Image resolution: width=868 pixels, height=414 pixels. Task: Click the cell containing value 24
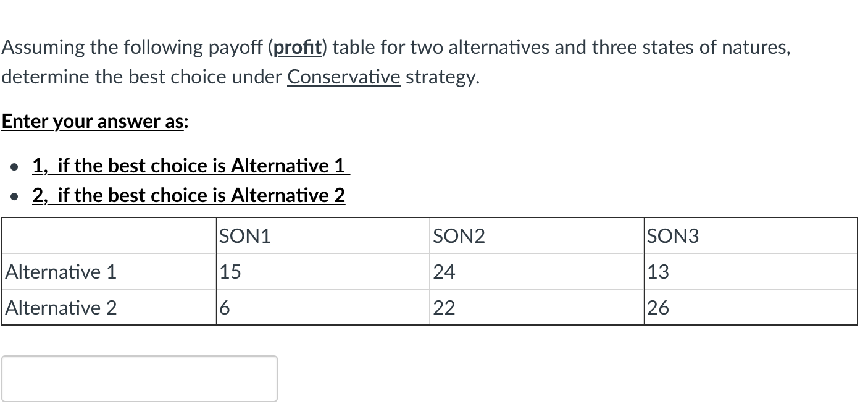coord(444,272)
